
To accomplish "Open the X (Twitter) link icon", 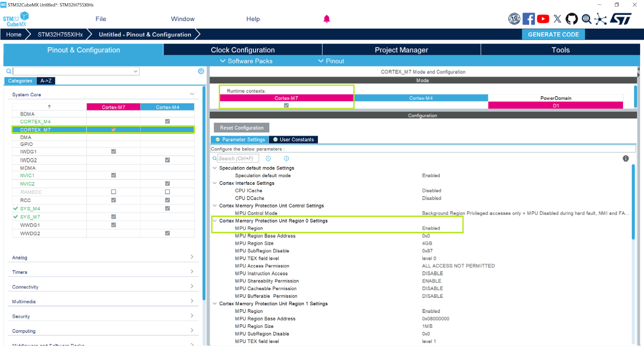I will pos(557,19).
